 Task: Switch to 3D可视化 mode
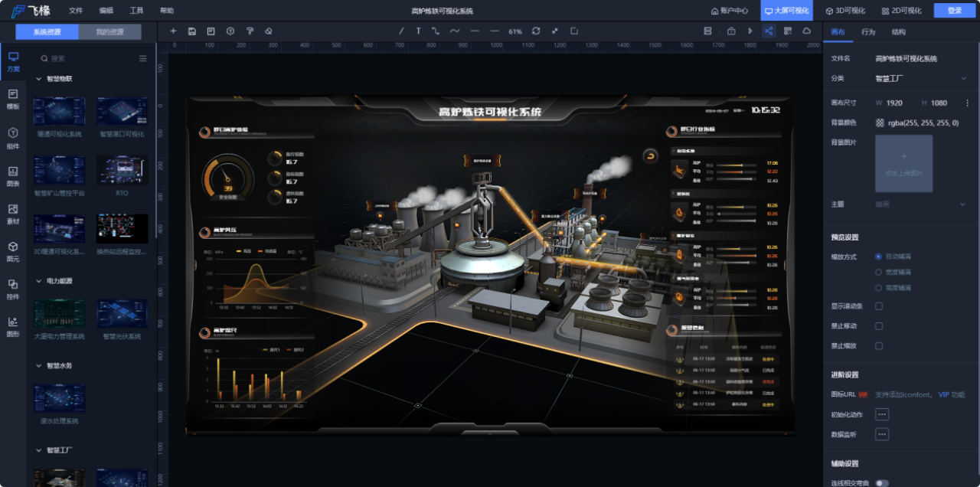(x=845, y=11)
